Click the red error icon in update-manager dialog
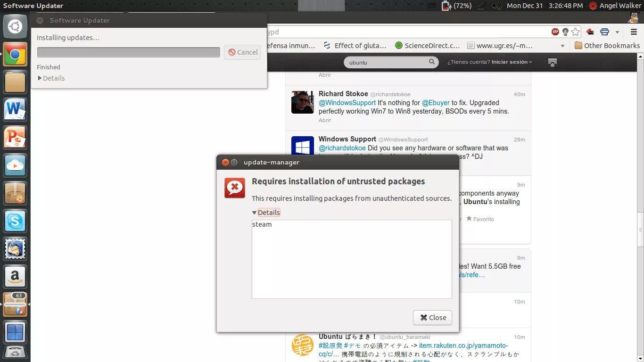This screenshot has width=644, height=362. 235,188
